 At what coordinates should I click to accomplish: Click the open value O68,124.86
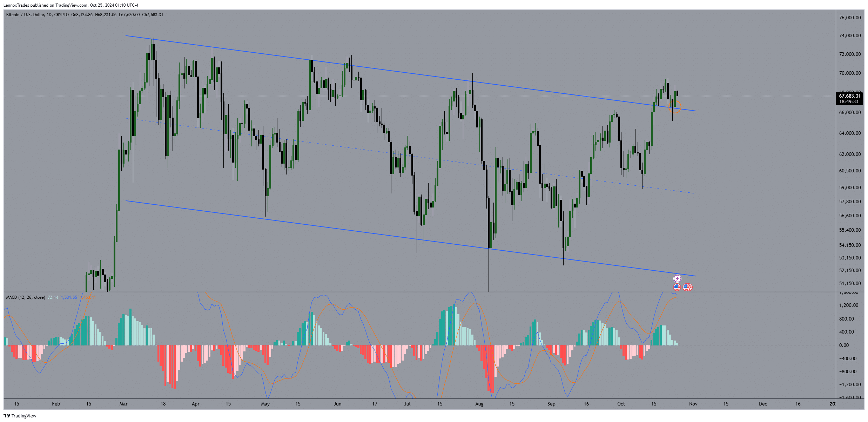[x=82, y=15]
